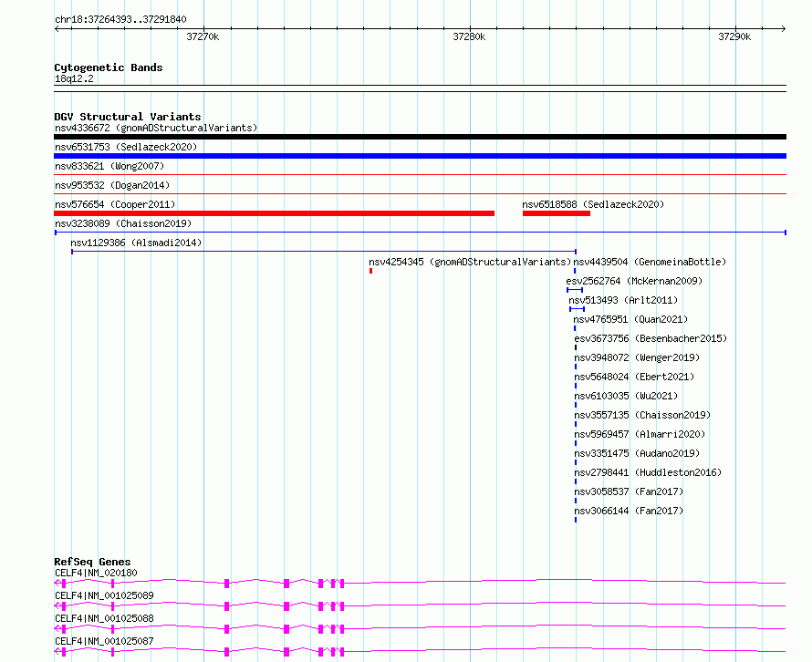Open variant nsv576654 (Cooper2011) label

[x=115, y=204]
